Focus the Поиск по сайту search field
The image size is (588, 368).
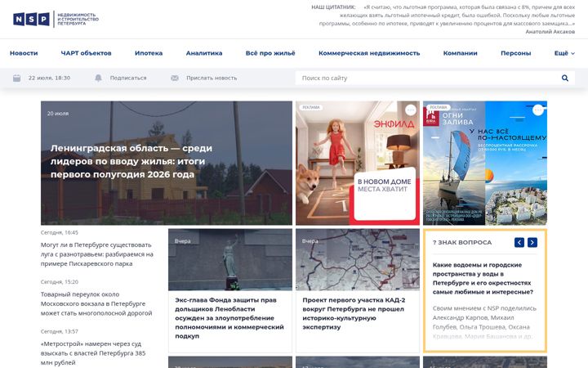tap(427, 79)
